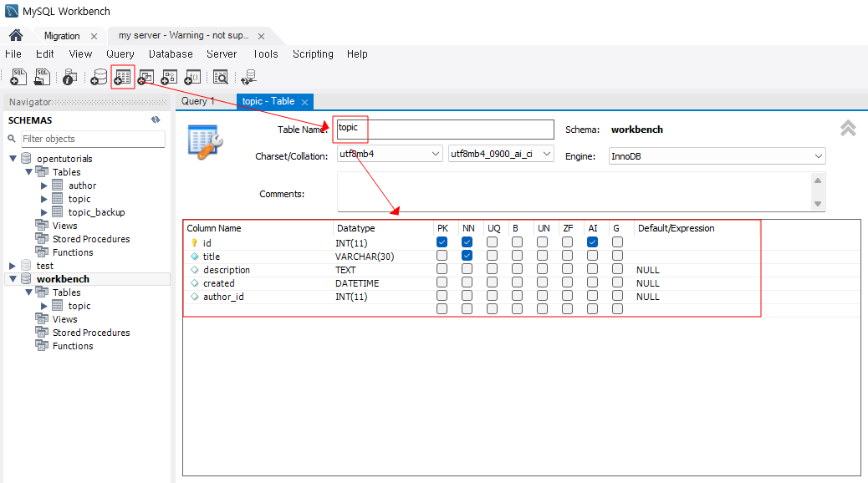This screenshot has width=868, height=483.
Task: Create a new SQL tab icon
Action: 18,77
